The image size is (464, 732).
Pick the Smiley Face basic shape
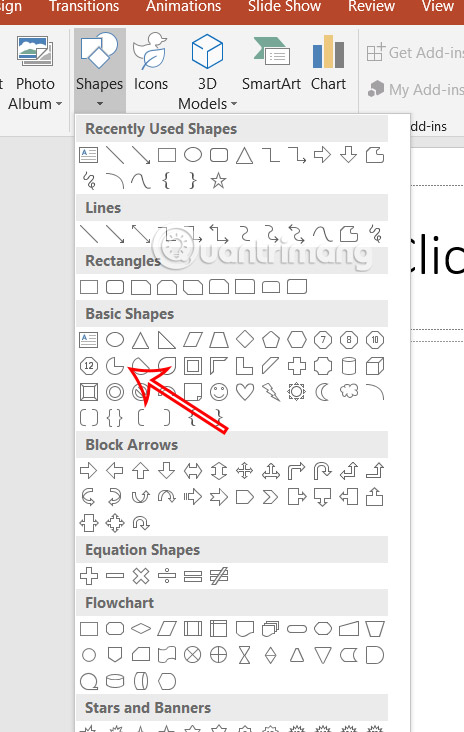[219, 392]
